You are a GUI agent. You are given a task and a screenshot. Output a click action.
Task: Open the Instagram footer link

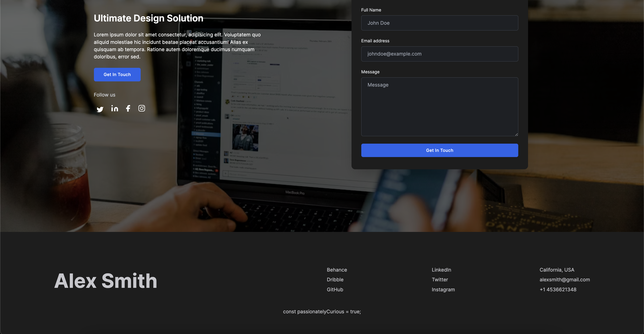[443, 290]
